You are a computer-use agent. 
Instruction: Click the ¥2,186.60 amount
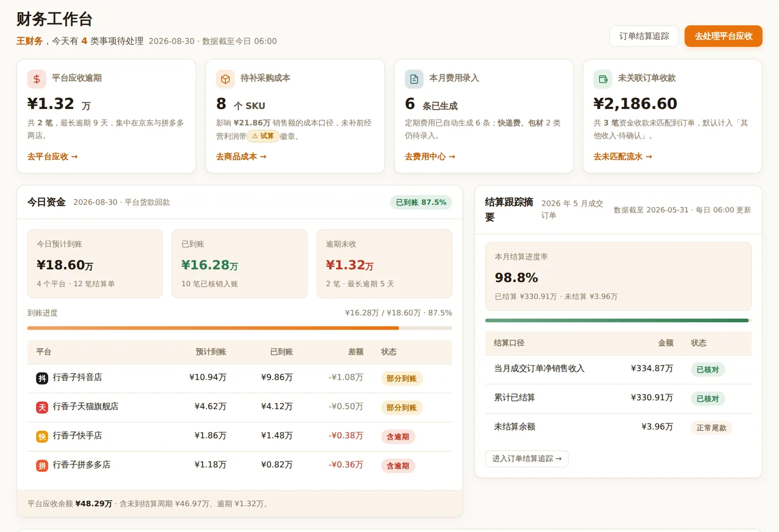(635, 104)
